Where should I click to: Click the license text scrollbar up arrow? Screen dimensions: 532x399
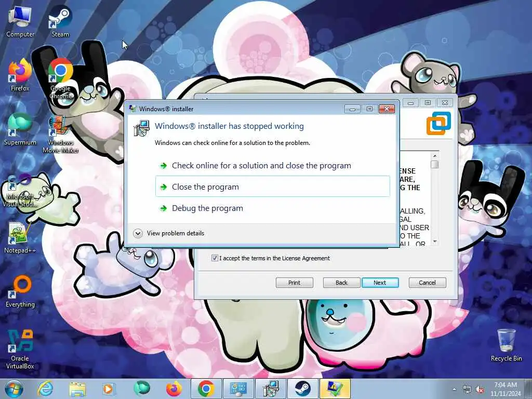[x=435, y=156]
